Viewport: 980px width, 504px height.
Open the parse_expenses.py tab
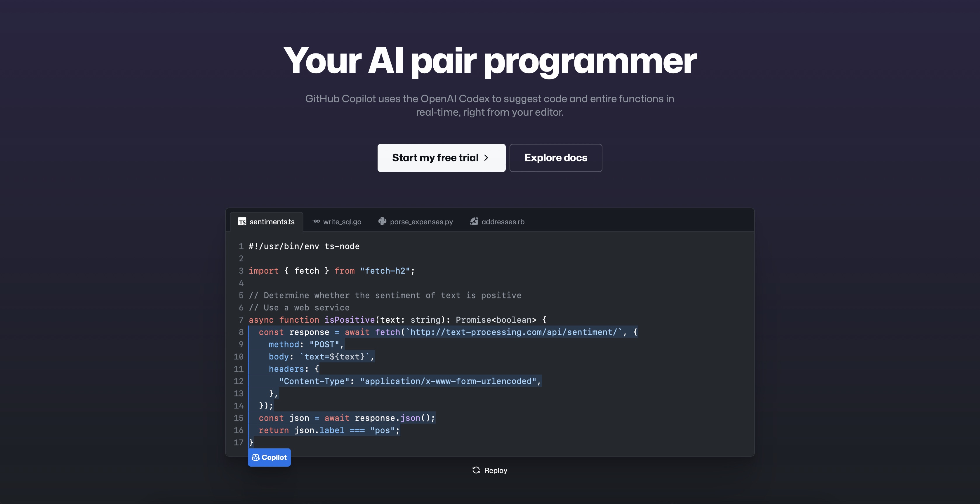click(421, 222)
